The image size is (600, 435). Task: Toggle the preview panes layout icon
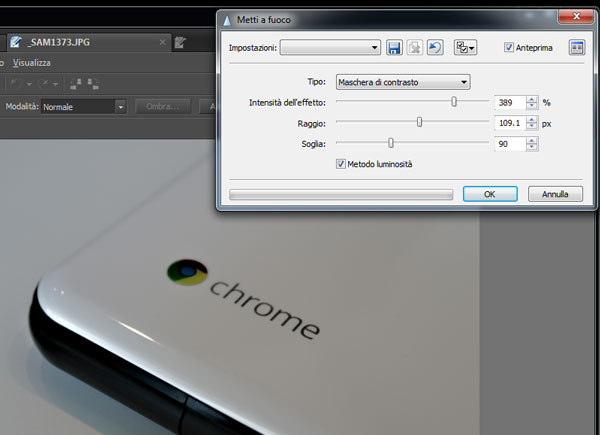tap(577, 48)
